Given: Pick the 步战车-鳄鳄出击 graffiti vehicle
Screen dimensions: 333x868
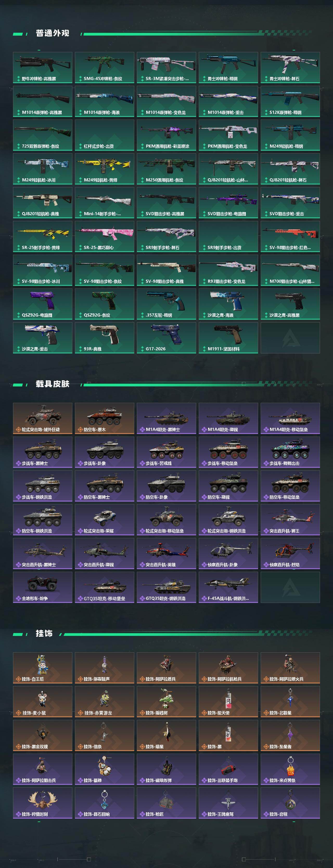Looking at the screenshot, I should (x=290, y=452).
